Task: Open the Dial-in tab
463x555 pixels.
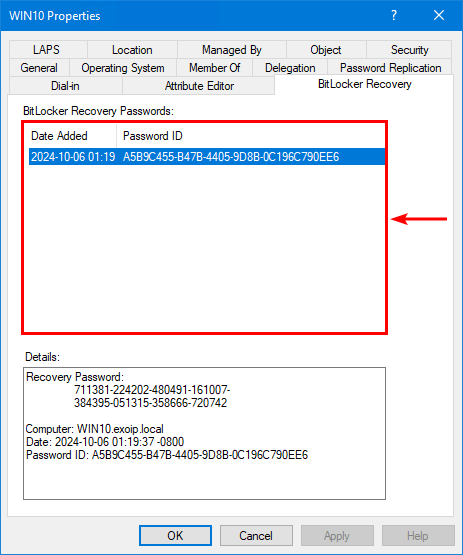Action: (x=65, y=86)
